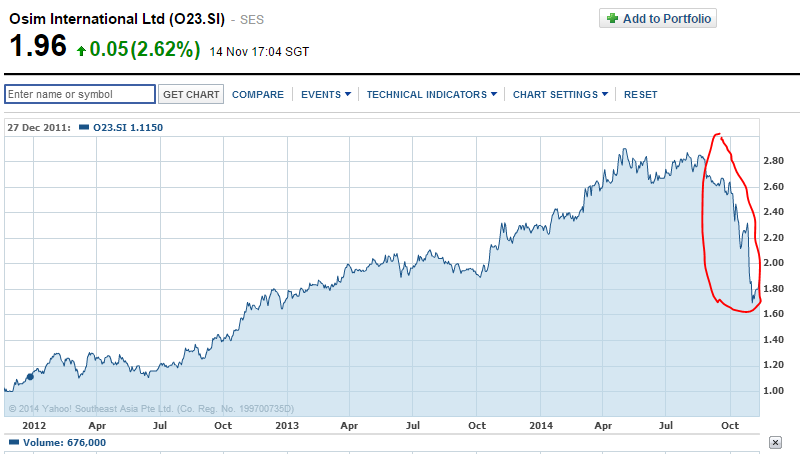Close the volume panel with the X button
800x454 pixels.
(775, 442)
